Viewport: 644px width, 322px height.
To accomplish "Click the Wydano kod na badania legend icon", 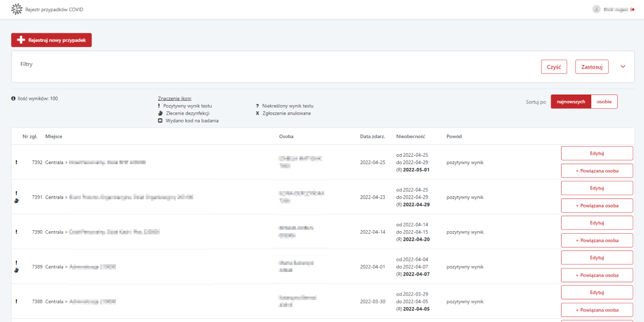I will [160, 120].
